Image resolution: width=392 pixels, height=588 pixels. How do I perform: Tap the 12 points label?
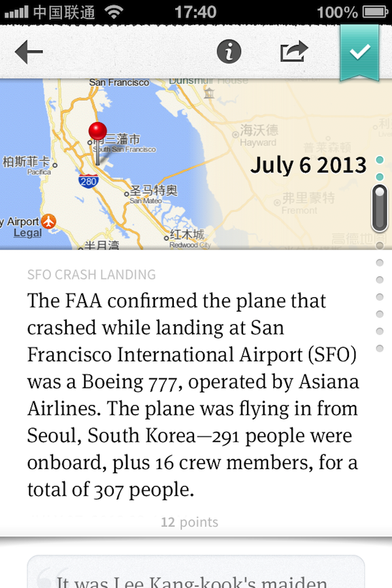(189, 522)
